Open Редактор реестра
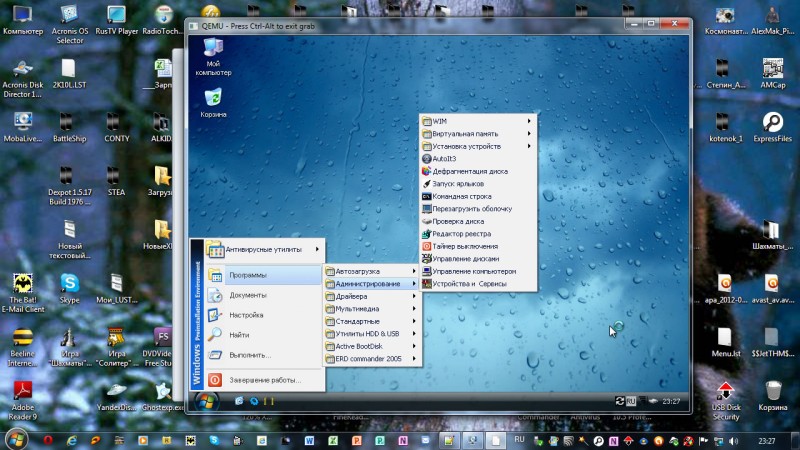 click(x=461, y=234)
